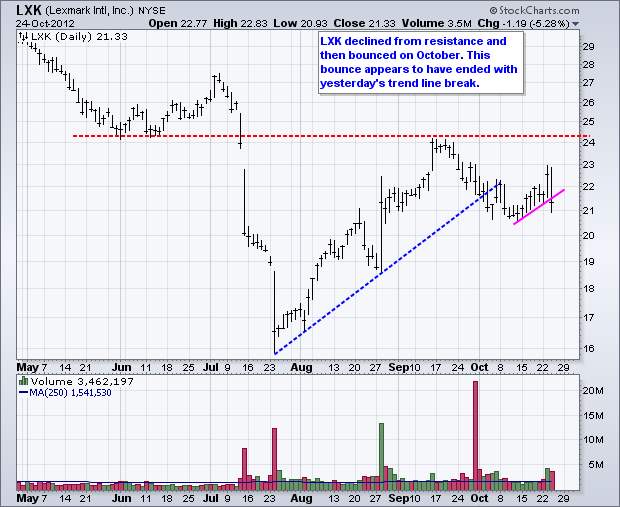Click the 15M volume axis label
The image size is (620, 507).
(x=593, y=416)
